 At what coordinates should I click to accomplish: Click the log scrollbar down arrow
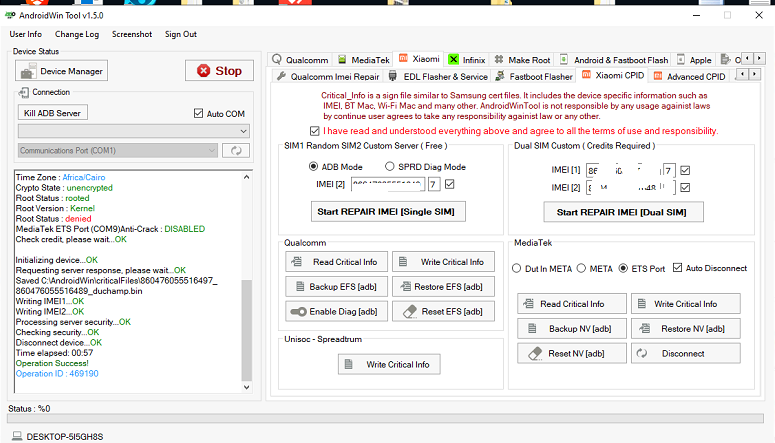(x=247, y=387)
